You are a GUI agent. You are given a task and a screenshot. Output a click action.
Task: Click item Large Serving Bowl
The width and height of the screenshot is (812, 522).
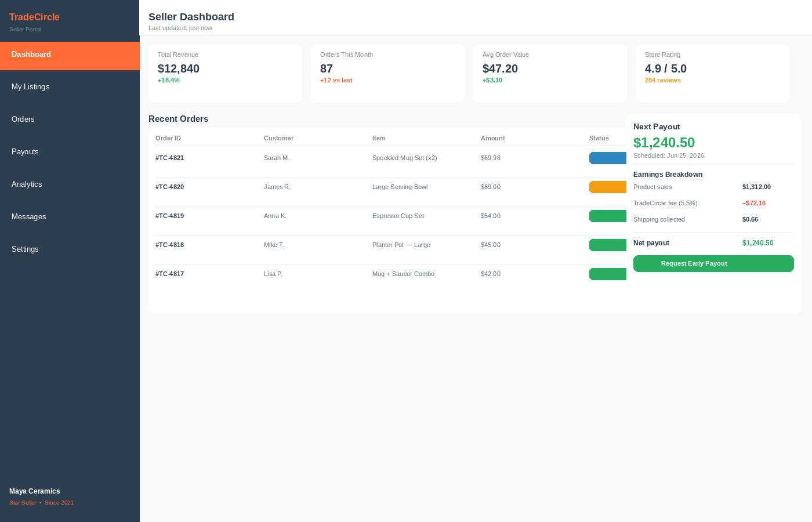pos(400,187)
